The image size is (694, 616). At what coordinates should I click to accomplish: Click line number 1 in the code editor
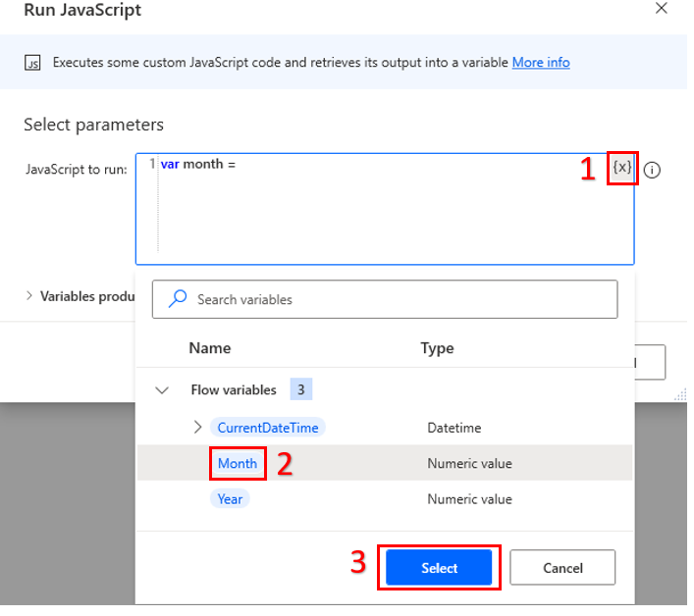(152, 164)
